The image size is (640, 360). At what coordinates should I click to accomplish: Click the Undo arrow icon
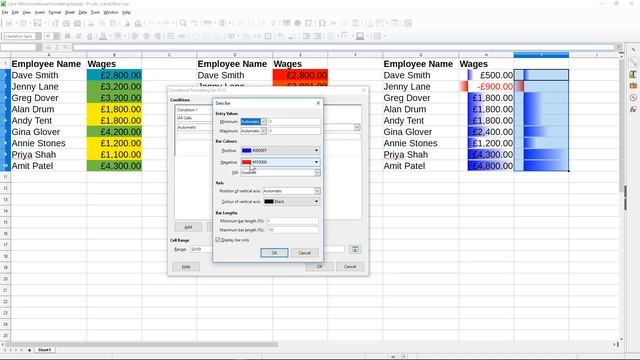(x=152, y=23)
